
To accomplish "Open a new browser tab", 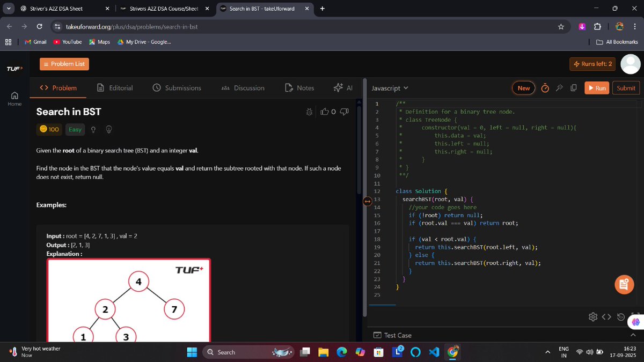I will point(322,9).
